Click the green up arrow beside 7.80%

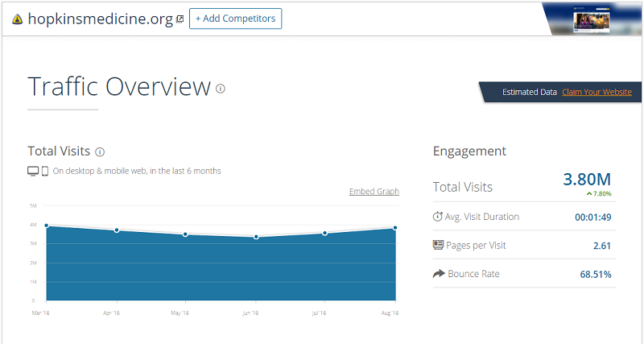[x=589, y=193]
